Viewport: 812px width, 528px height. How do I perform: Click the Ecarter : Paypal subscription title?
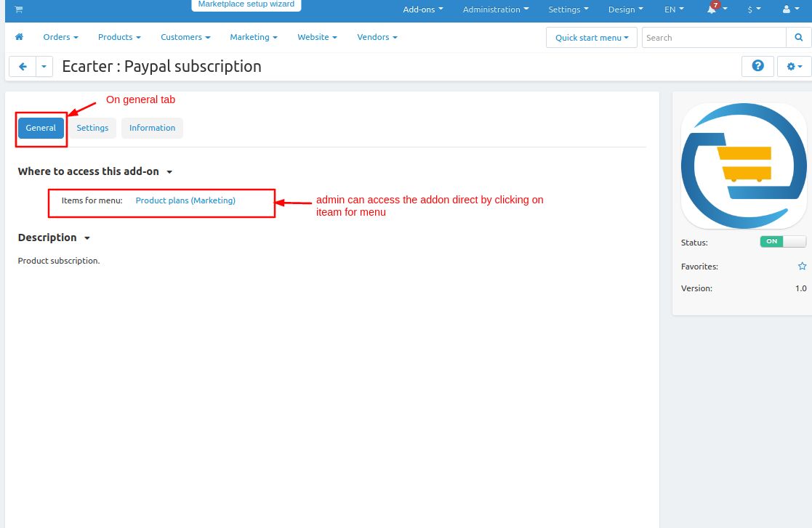[x=161, y=66]
